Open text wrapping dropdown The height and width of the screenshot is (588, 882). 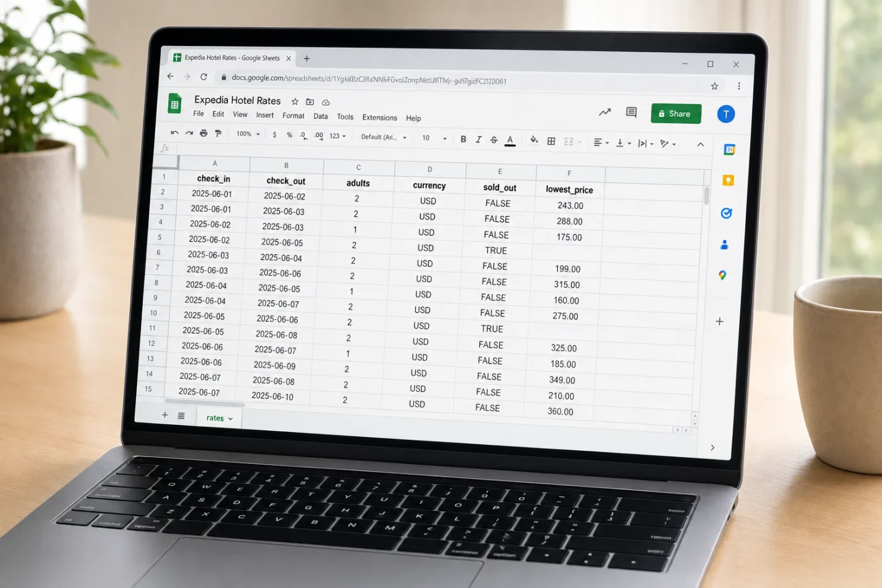(x=645, y=144)
